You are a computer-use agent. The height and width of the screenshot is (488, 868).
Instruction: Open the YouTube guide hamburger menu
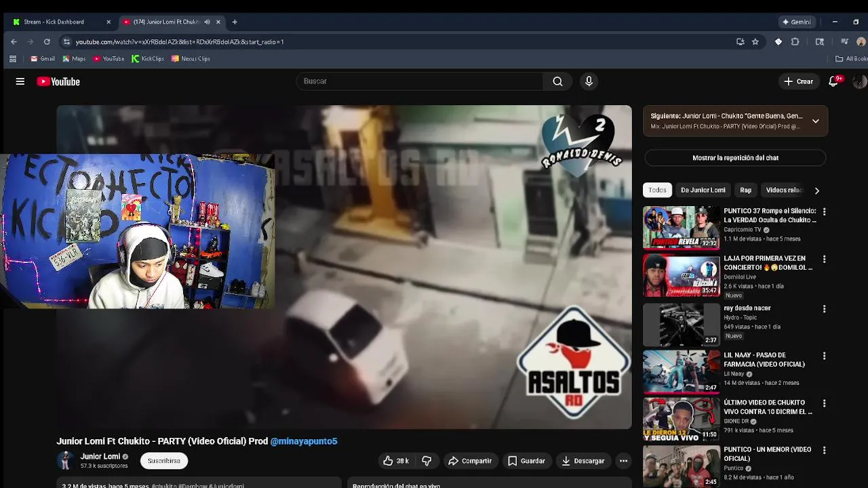click(20, 81)
